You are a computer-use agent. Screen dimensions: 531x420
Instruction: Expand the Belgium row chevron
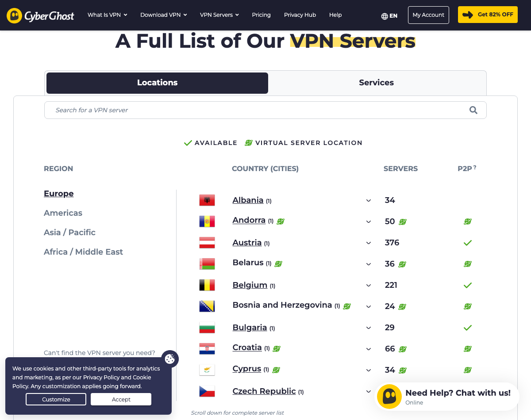click(x=369, y=285)
